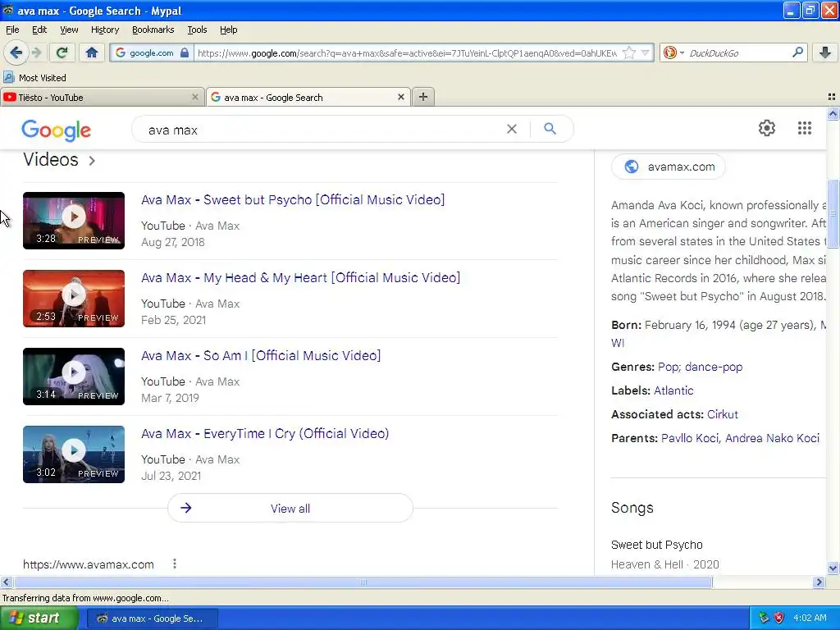The height and width of the screenshot is (630, 840).
Task: Open the Atlantic label link
Action: 674,390
